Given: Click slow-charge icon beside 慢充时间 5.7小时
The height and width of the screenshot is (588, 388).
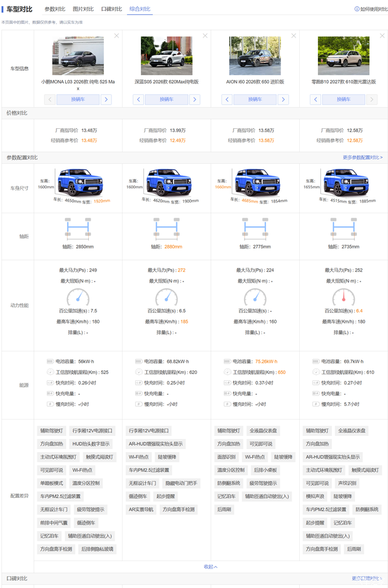Looking at the screenshot, I should pyautogui.click(x=315, y=404).
